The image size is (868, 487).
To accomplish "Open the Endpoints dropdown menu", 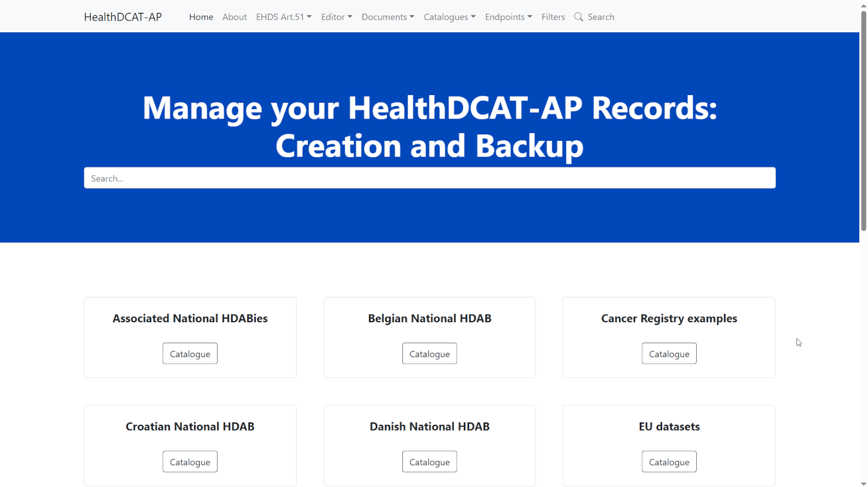I will [x=508, y=17].
